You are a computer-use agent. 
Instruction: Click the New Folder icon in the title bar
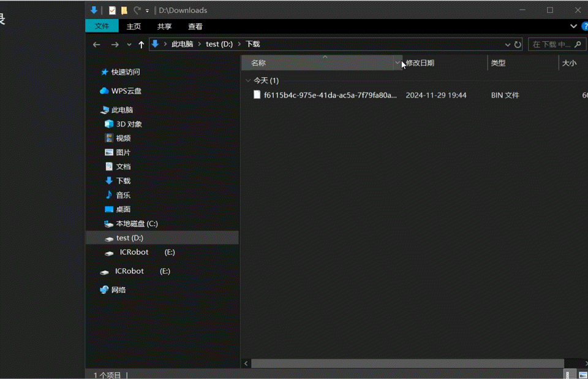pyautogui.click(x=124, y=10)
